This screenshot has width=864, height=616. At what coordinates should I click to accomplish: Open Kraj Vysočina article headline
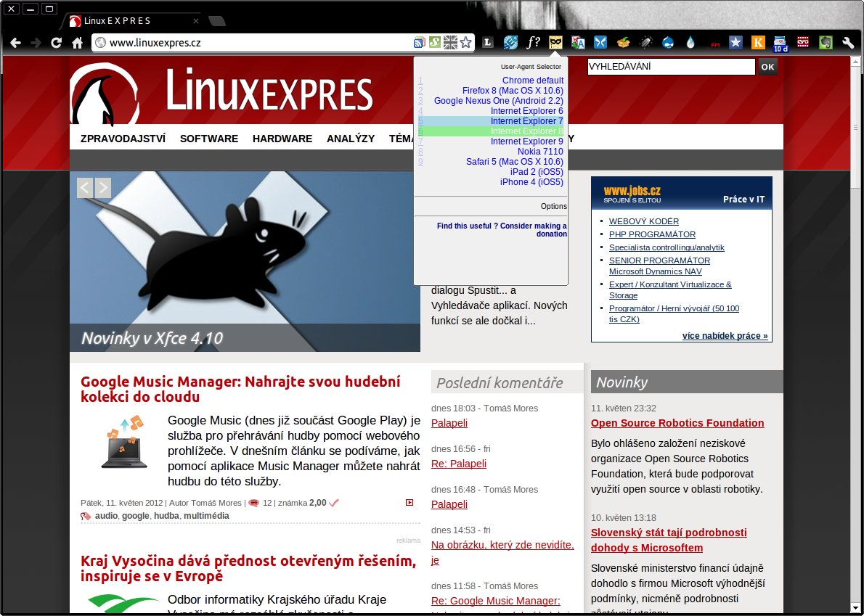pyautogui.click(x=248, y=569)
